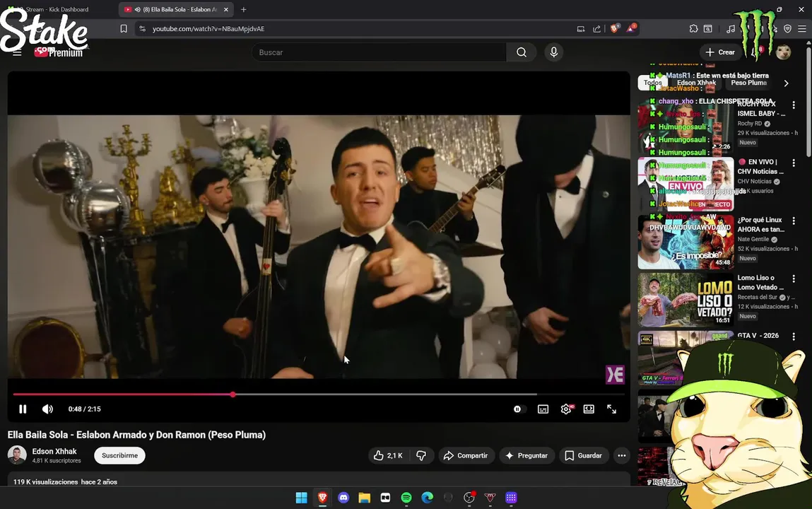Open Brave VPN shield icon
This screenshot has width=812, height=509.
(788, 29)
